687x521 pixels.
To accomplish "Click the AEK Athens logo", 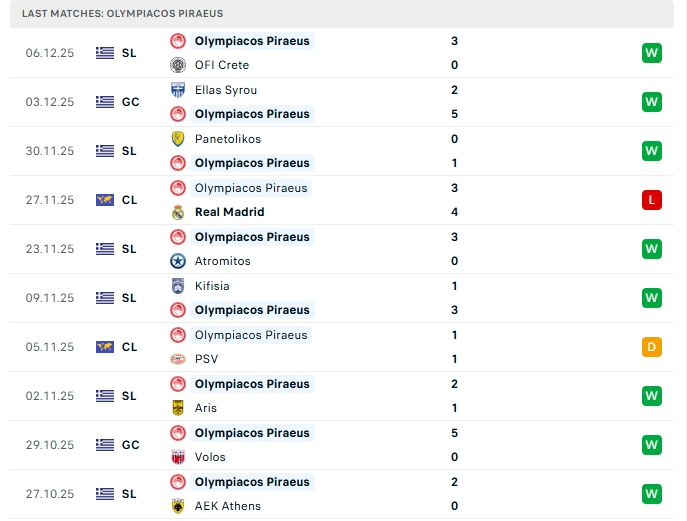I will [178, 506].
